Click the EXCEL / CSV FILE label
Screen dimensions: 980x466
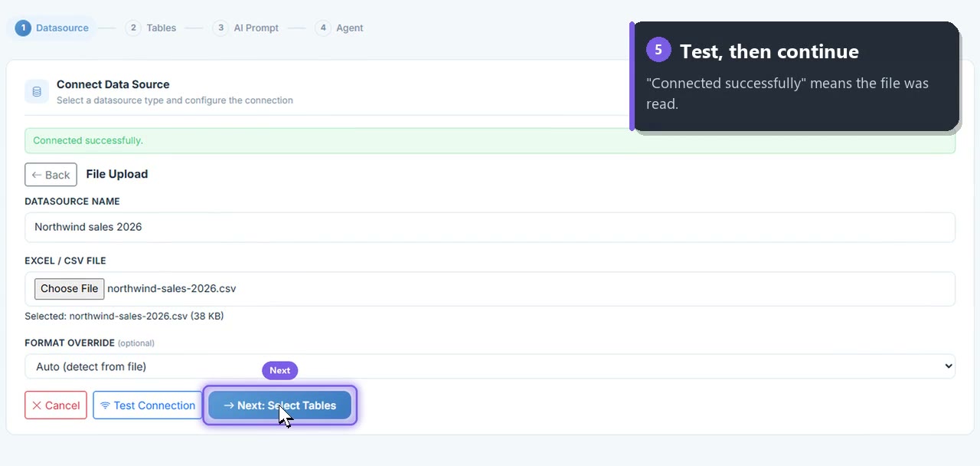tap(65, 261)
